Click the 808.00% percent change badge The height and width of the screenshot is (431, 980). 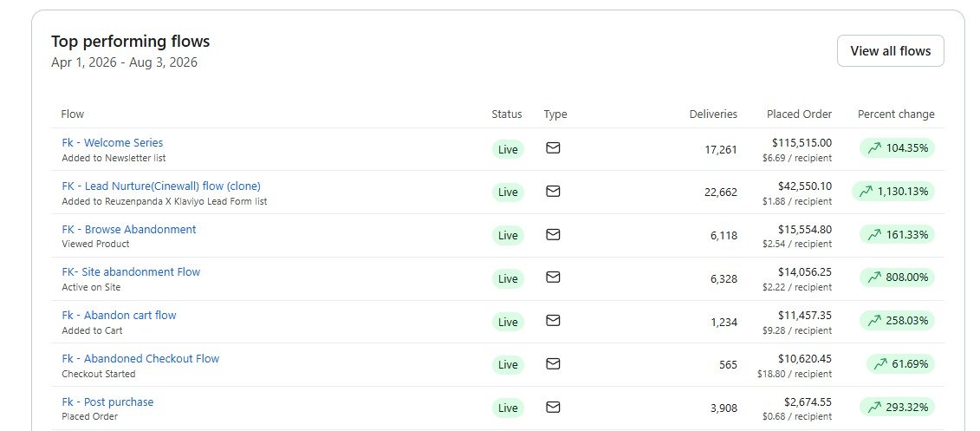pos(897,278)
